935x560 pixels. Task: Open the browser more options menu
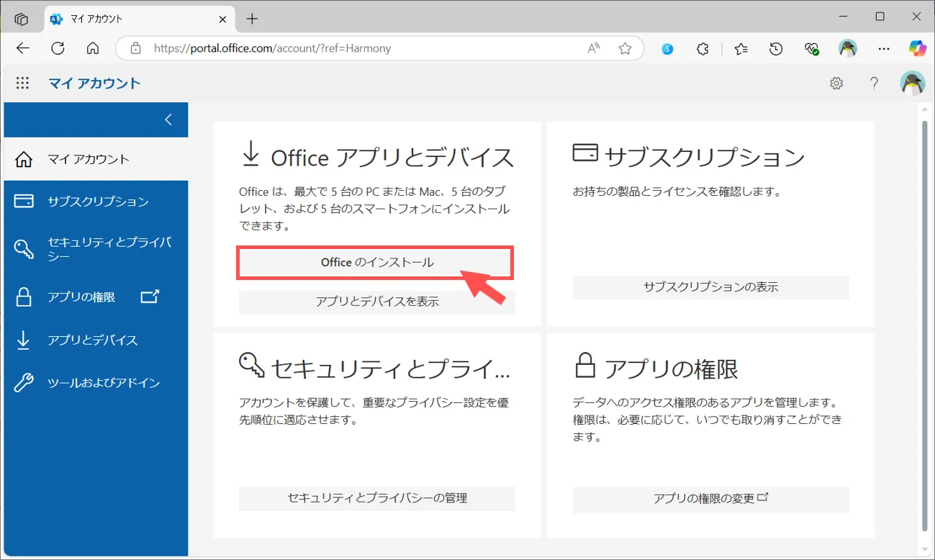coord(884,49)
